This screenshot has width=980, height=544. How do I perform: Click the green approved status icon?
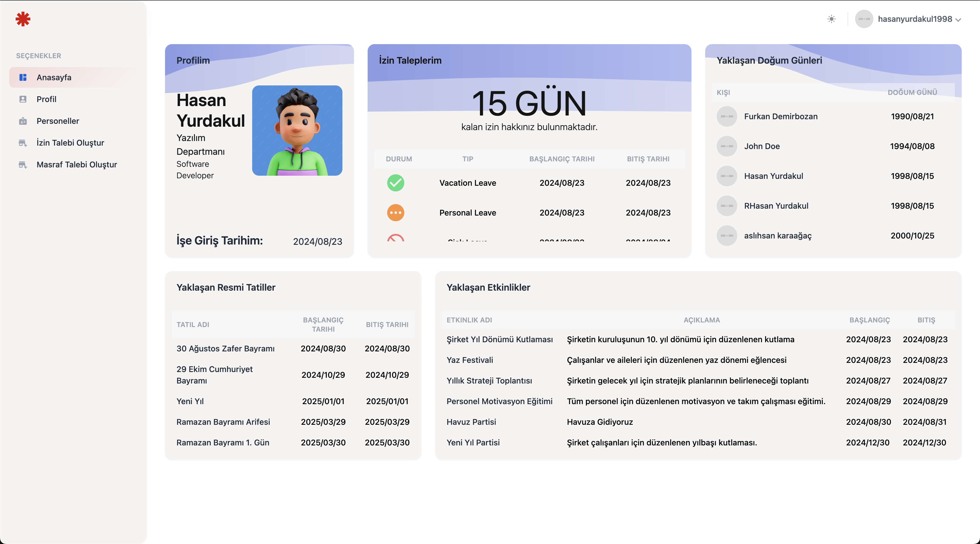[395, 183]
